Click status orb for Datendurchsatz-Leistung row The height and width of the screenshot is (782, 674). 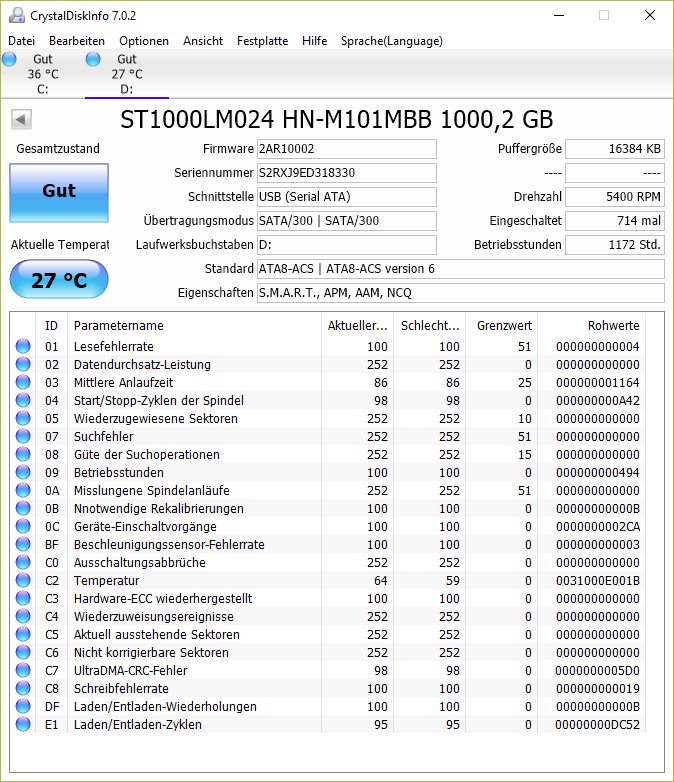click(23, 364)
